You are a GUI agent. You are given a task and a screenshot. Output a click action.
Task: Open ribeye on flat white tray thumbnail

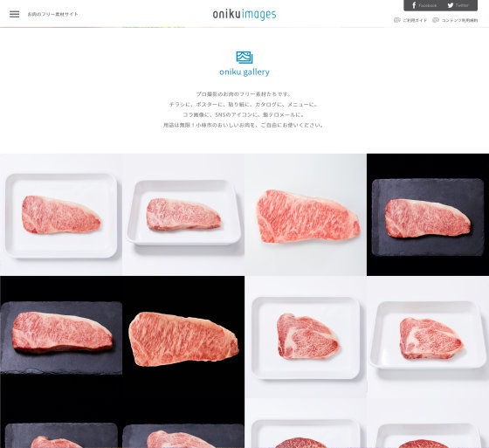coord(306,337)
